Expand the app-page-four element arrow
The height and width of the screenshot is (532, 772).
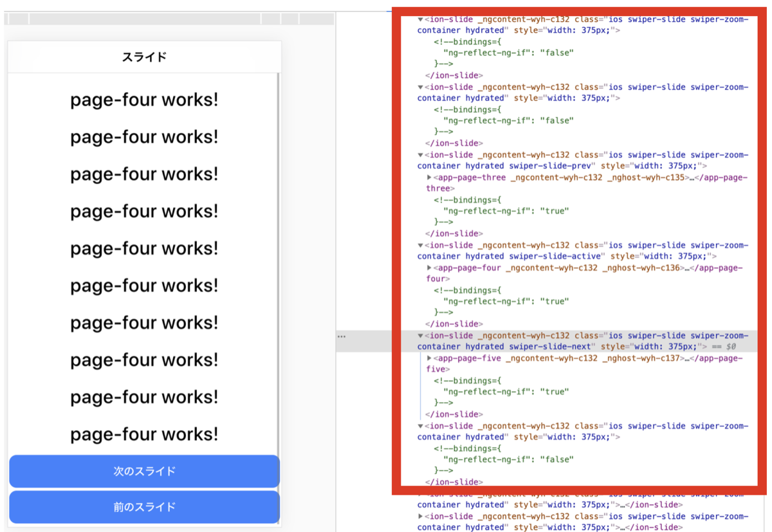coord(430,268)
